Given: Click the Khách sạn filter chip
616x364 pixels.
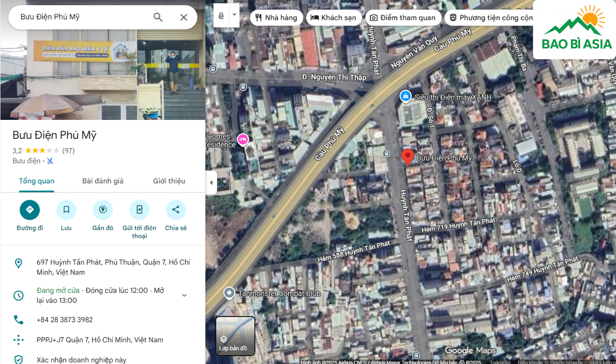Looking at the screenshot, I should [334, 18].
